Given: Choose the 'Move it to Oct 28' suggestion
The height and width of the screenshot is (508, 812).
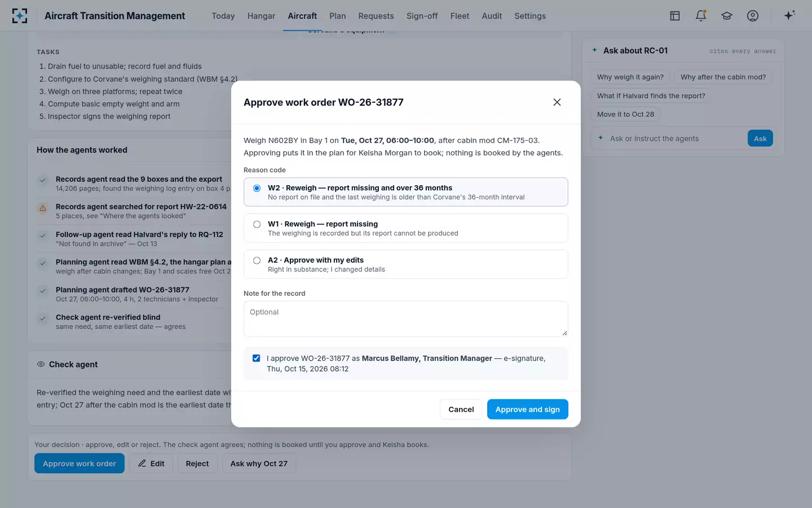Looking at the screenshot, I should [626, 114].
